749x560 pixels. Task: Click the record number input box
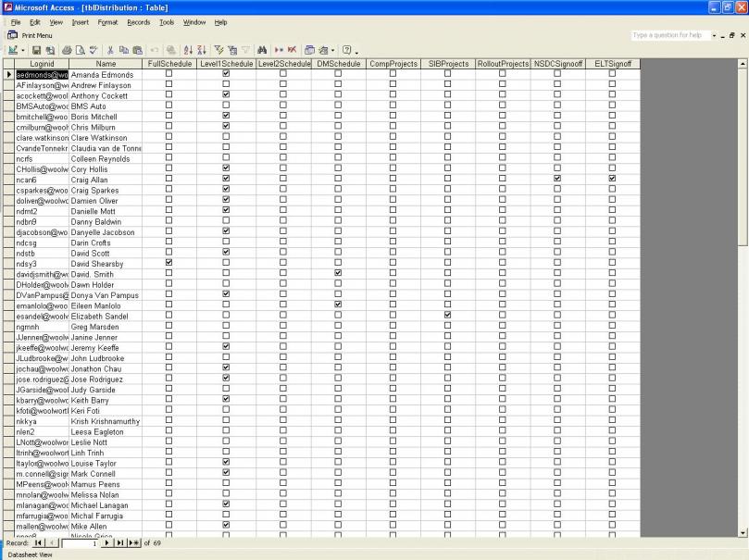[x=81, y=543]
